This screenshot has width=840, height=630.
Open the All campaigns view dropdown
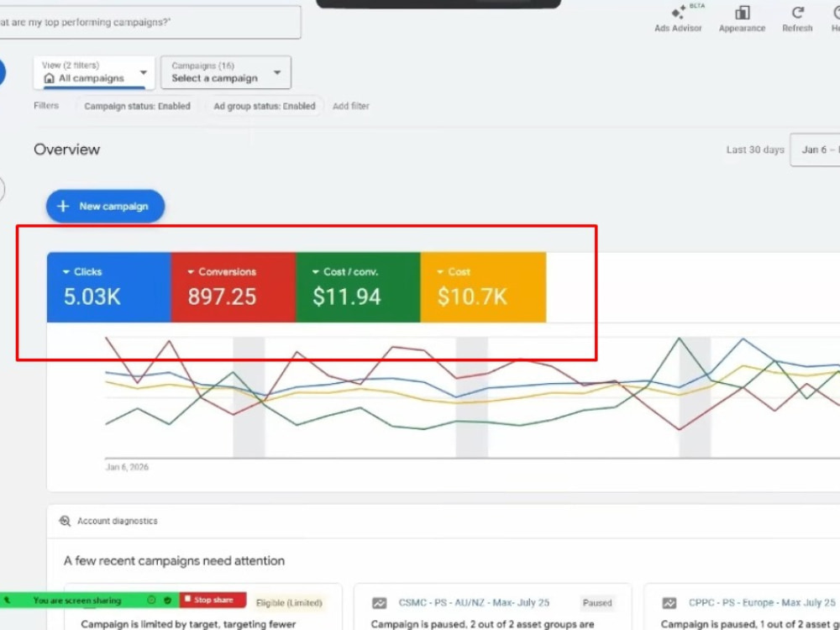pyautogui.click(x=94, y=72)
